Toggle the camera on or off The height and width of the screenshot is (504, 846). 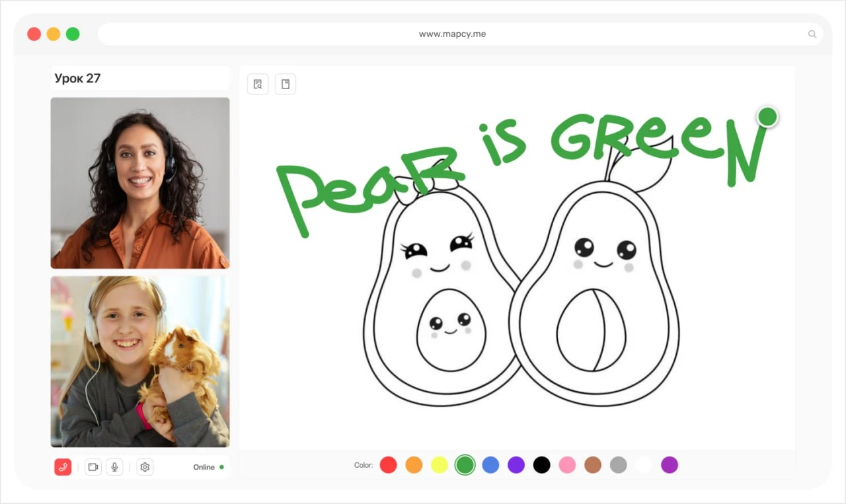tap(93, 467)
